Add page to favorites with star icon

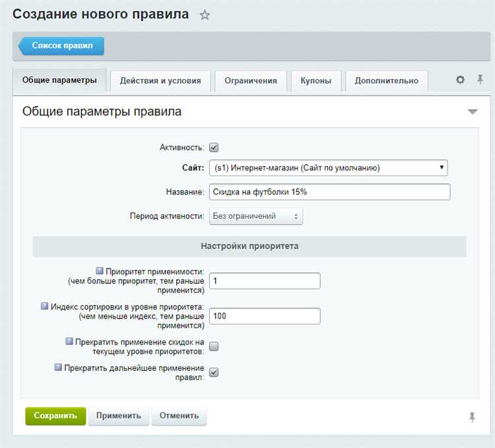click(205, 15)
